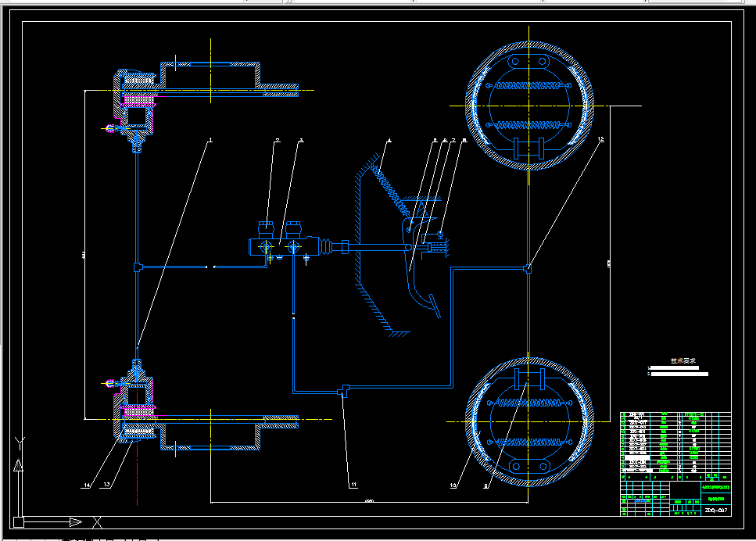Click callout number 13 label

click(x=106, y=485)
